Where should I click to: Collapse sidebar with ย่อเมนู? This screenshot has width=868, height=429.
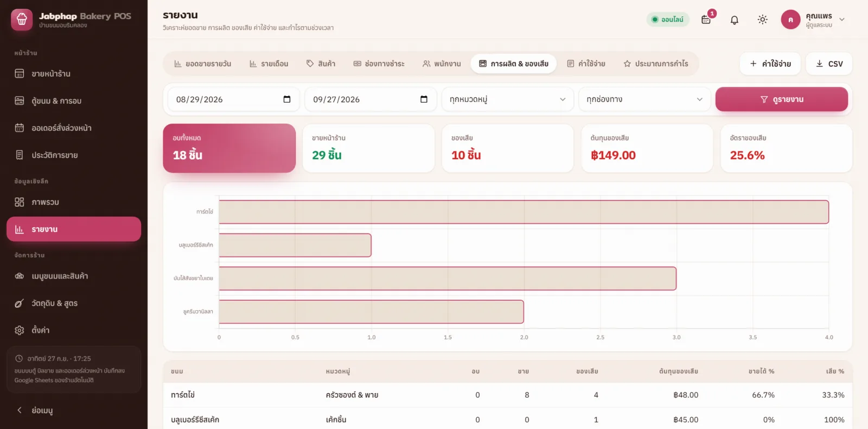(74, 411)
